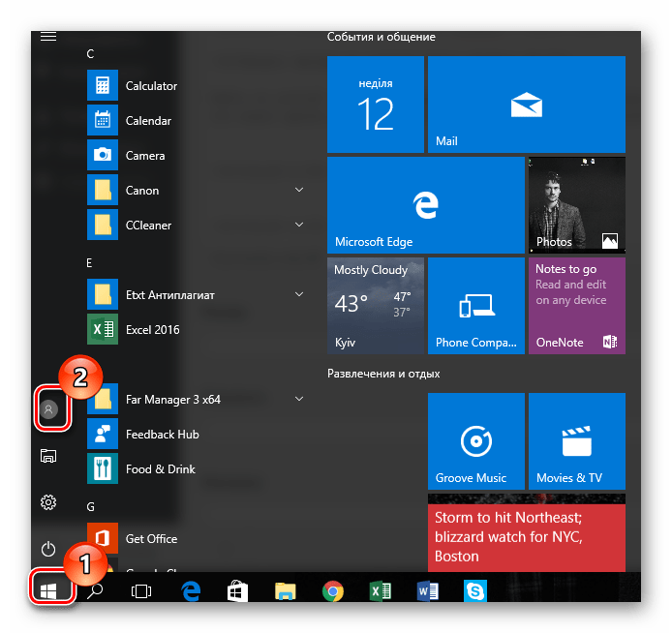Open File Explorer on the taskbar
Image resolution: width=672 pixels, height=633 pixels.
[285, 591]
